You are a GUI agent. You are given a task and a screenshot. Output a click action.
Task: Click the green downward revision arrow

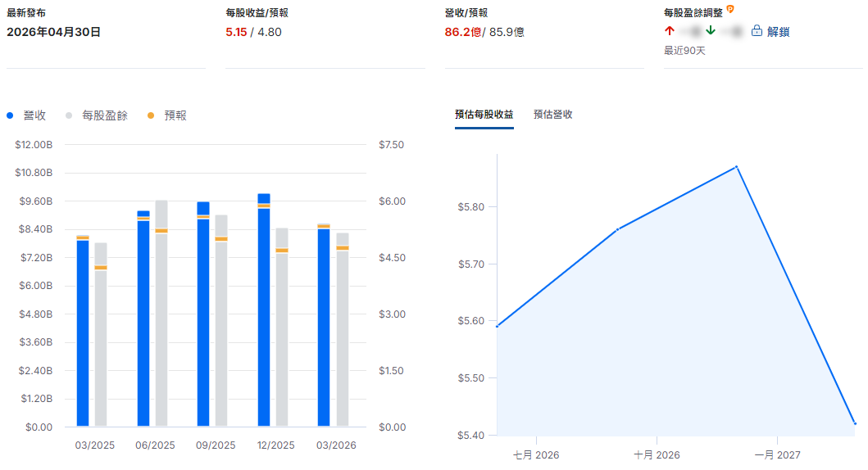711,31
